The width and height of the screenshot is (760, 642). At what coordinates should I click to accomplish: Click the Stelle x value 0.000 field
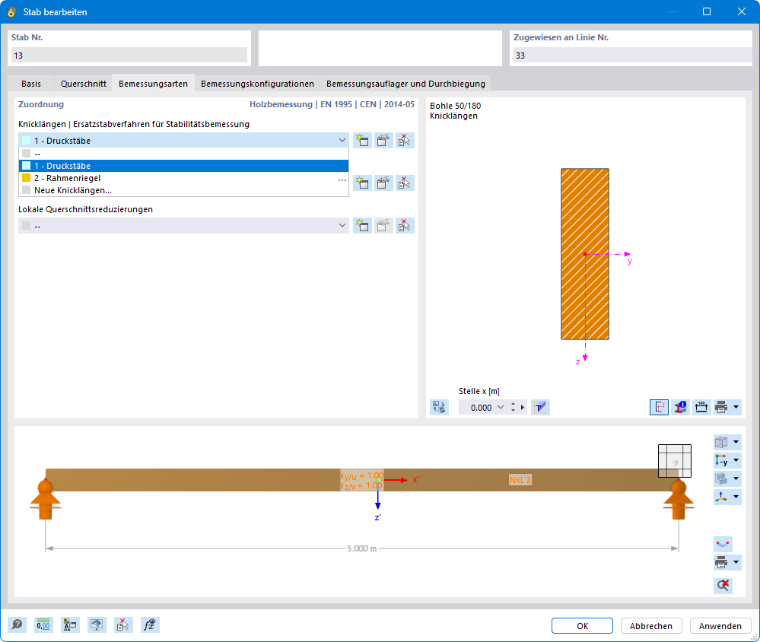click(481, 407)
